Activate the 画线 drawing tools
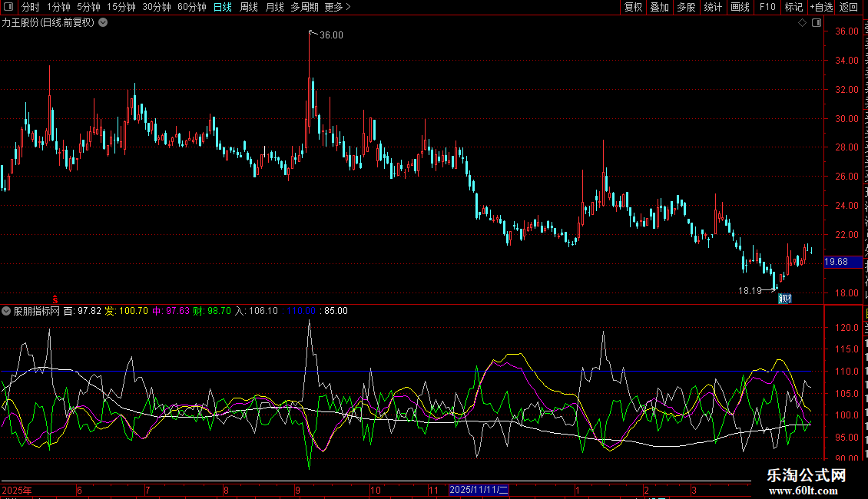This screenshot has height=499, width=868. 740,7
